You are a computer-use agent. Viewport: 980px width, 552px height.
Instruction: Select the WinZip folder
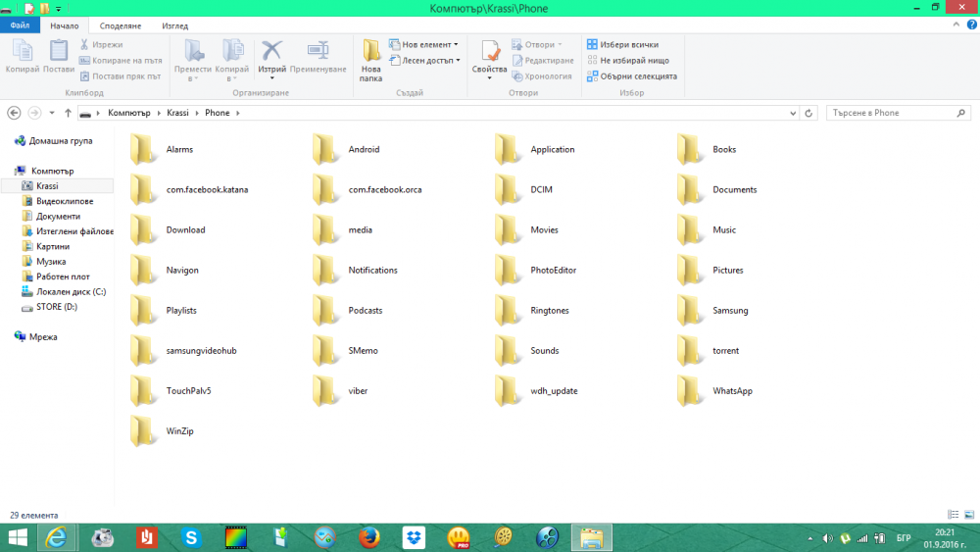click(163, 431)
